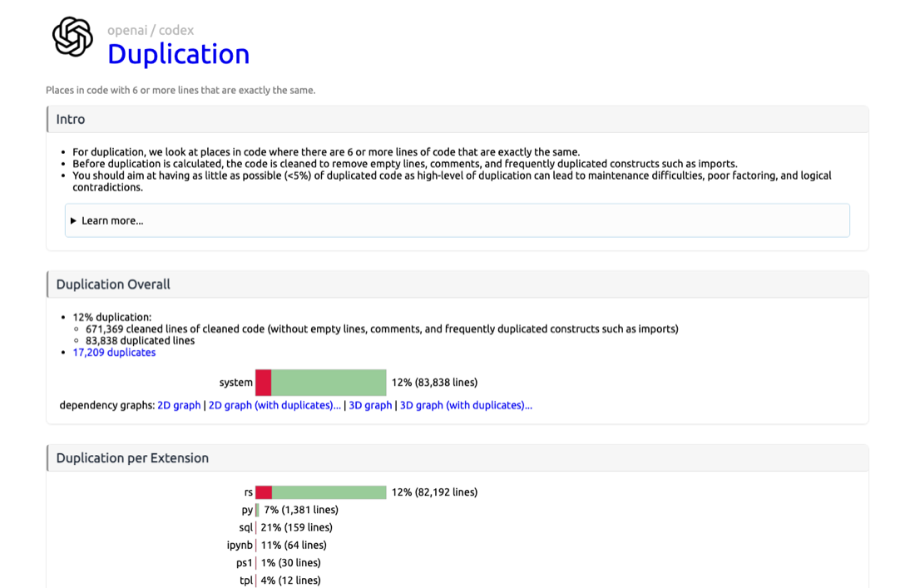Screen dimensions: 915x588
Task: Expand the Learn more section
Action: click(457, 220)
